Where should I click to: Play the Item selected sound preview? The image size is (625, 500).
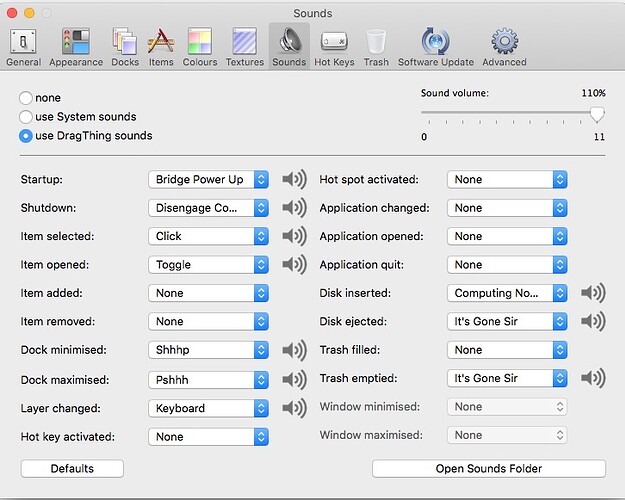[x=294, y=236]
